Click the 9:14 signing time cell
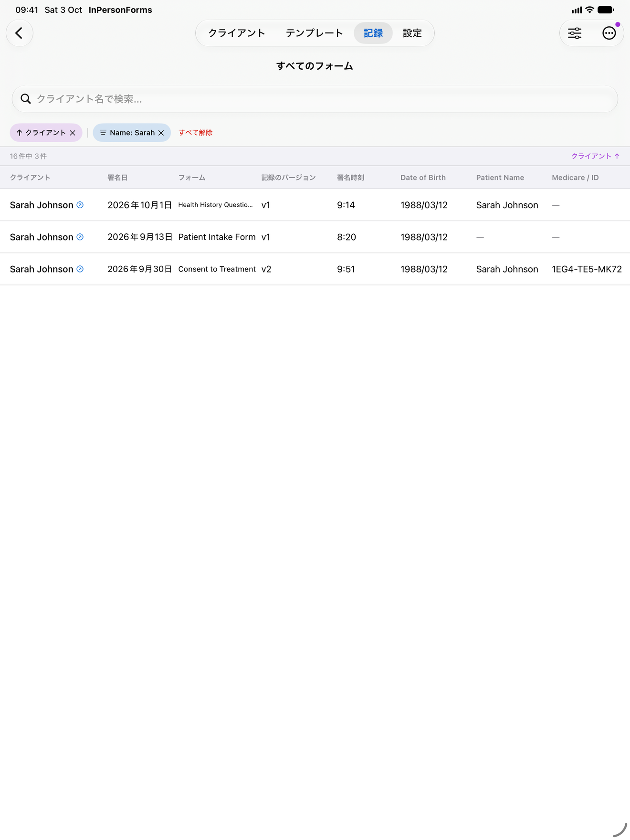The image size is (630, 840). point(346,205)
